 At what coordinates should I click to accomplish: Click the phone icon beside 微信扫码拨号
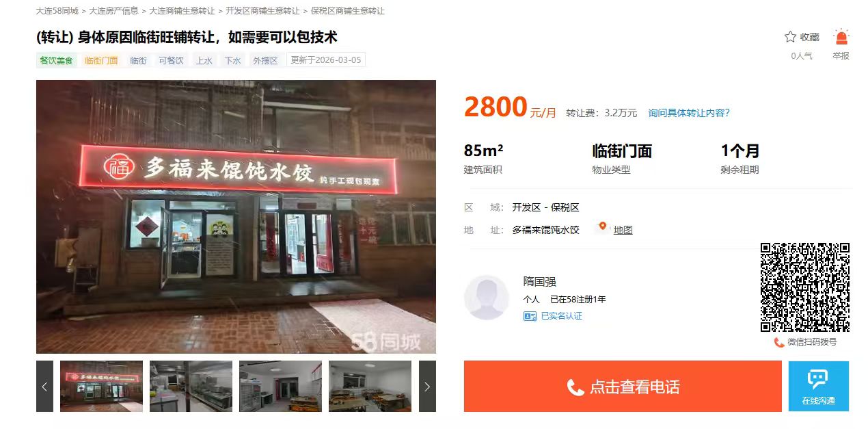tap(779, 342)
